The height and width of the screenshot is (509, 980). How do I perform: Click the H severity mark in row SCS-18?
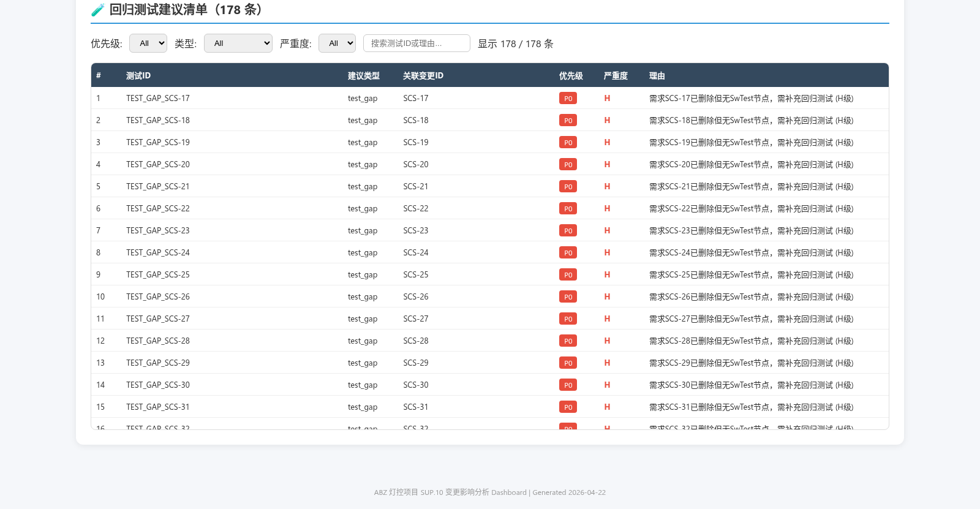tap(607, 120)
